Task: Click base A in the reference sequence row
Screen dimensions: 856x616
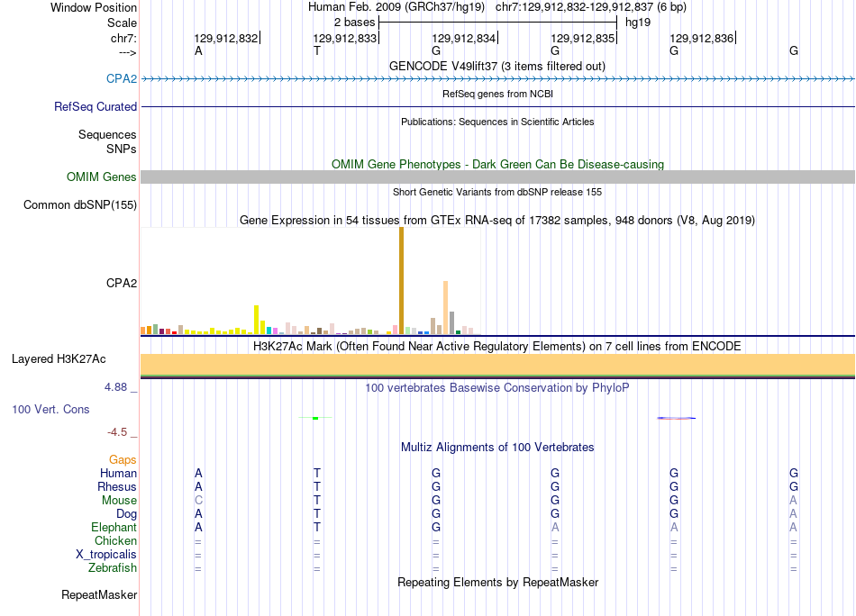Action: (198, 50)
